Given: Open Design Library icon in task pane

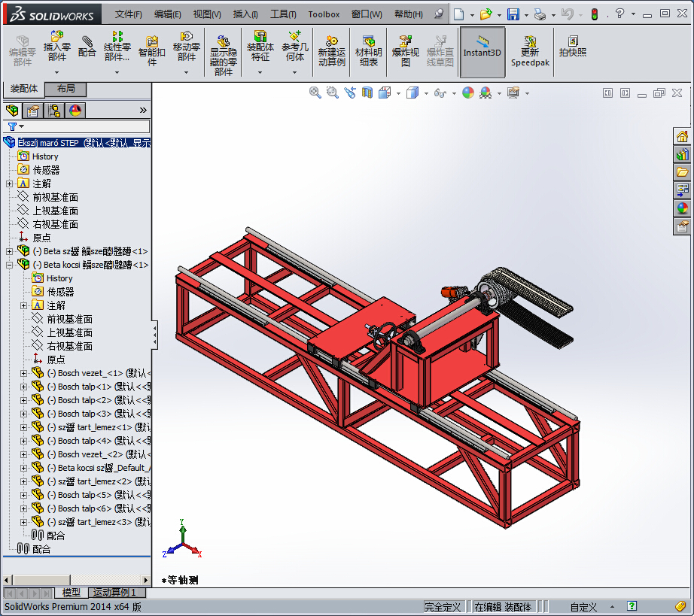Looking at the screenshot, I should tap(682, 154).
